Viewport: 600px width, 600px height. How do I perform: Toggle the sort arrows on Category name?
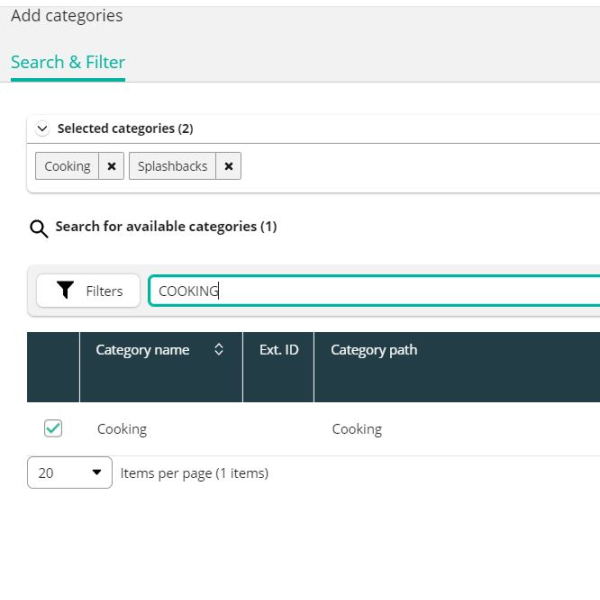[x=219, y=349]
